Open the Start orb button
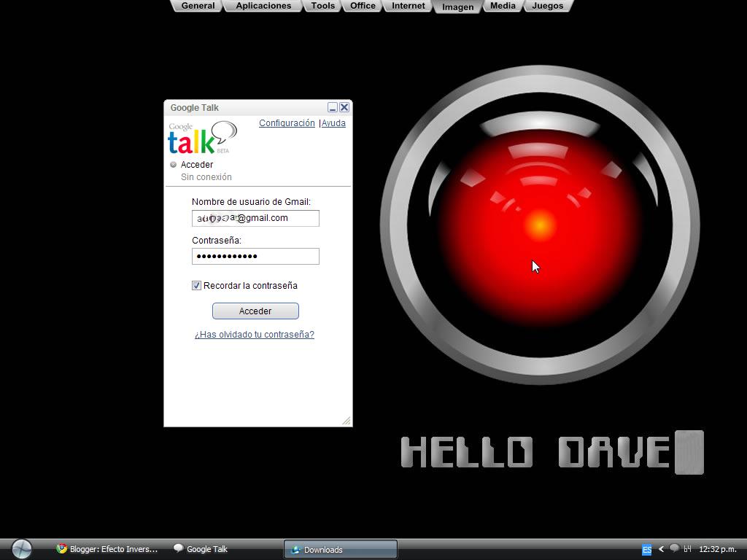 point(21,549)
